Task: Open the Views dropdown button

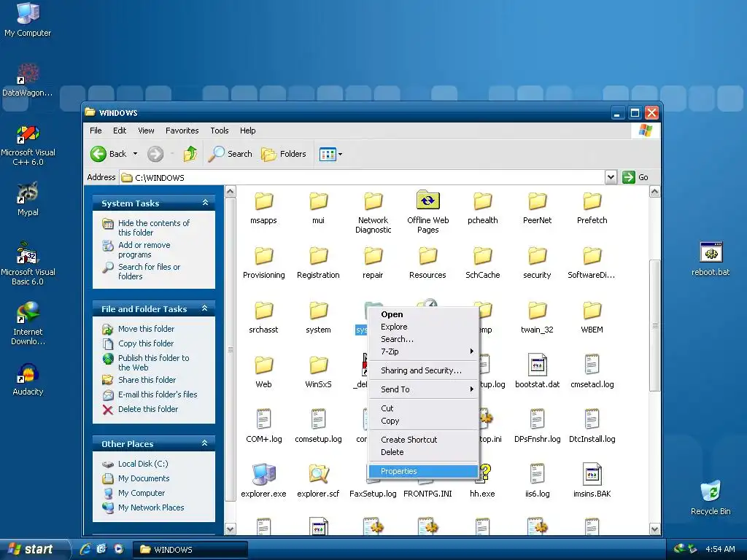Action: (x=330, y=154)
